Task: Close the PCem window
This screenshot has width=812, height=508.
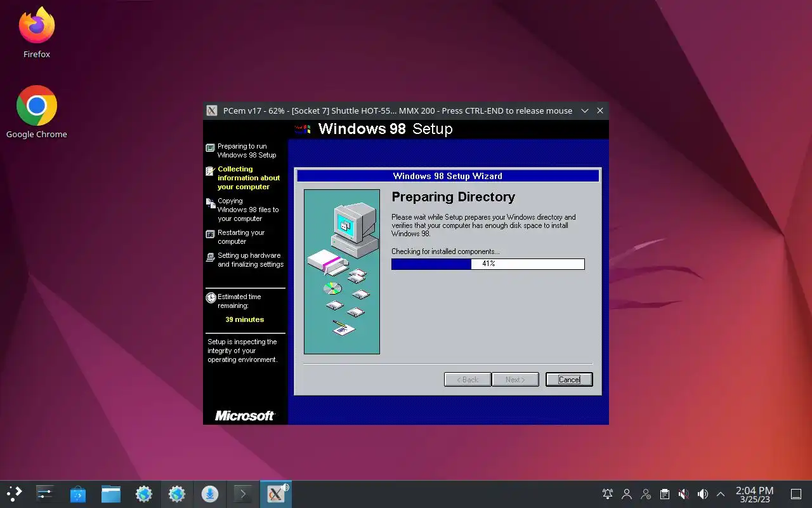Action: coord(600,110)
